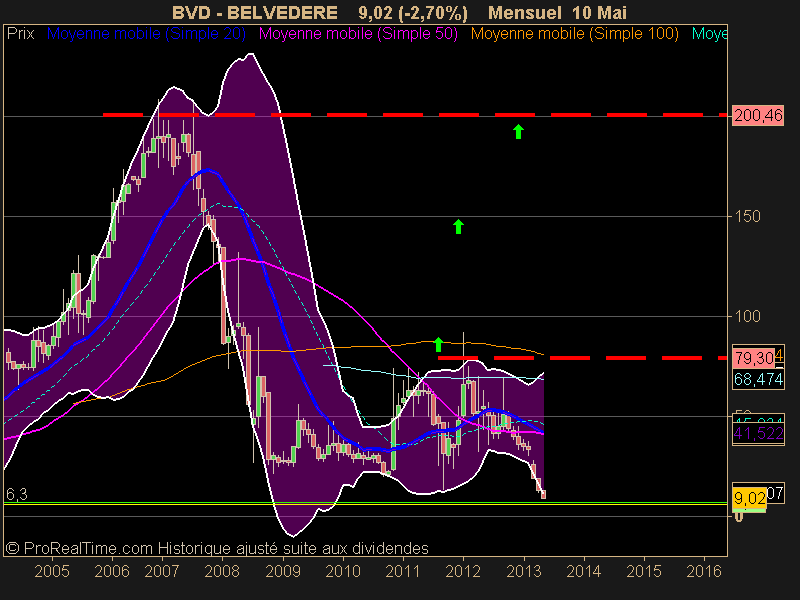Click 2009 on the time axis
800x600 pixels.
(283, 571)
